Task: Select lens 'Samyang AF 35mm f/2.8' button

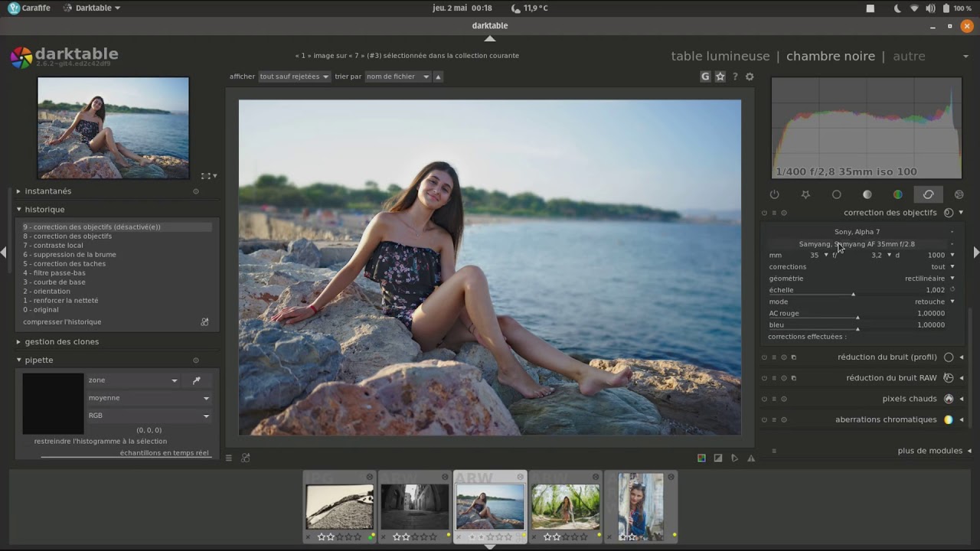Action: click(x=857, y=244)
